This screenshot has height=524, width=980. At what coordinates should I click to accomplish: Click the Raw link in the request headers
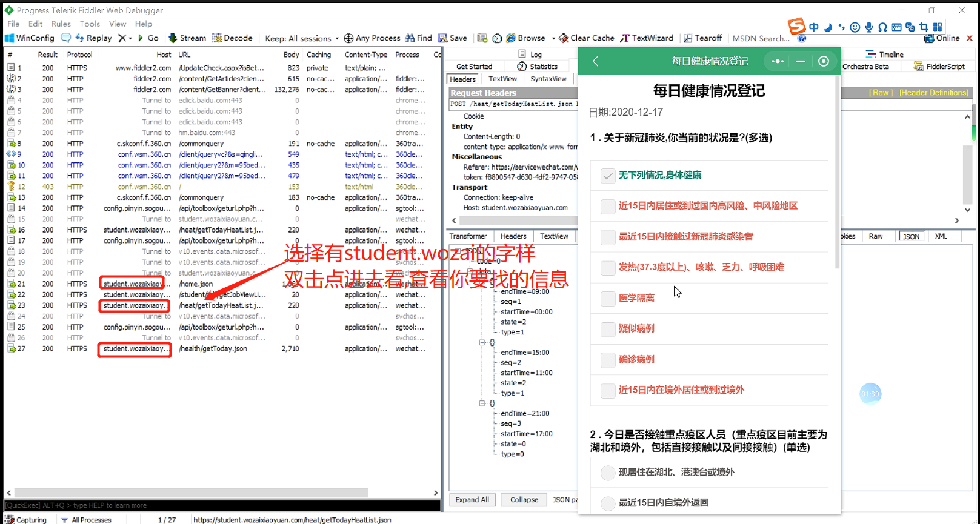881,93
